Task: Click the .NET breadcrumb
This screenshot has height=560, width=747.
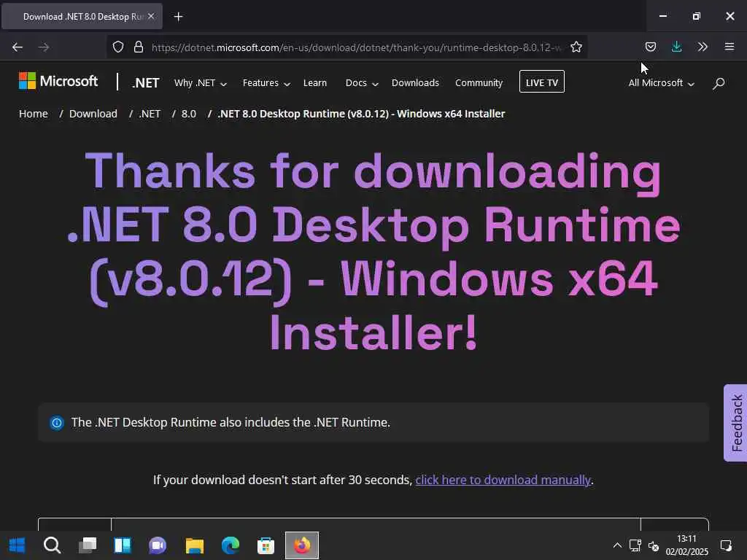Action: 150,114
